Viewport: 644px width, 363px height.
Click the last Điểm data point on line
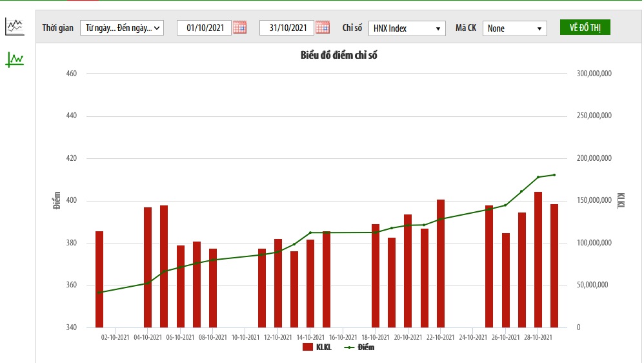pyautogui.click(x=554, y=175)
